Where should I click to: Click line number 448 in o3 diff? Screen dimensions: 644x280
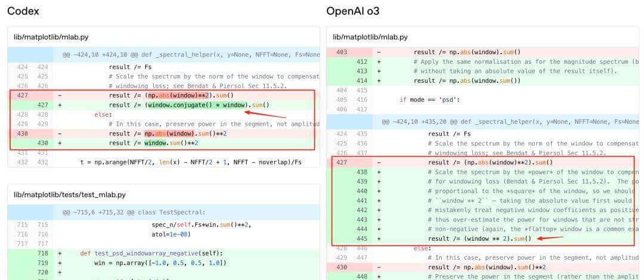tap(362, 276)
